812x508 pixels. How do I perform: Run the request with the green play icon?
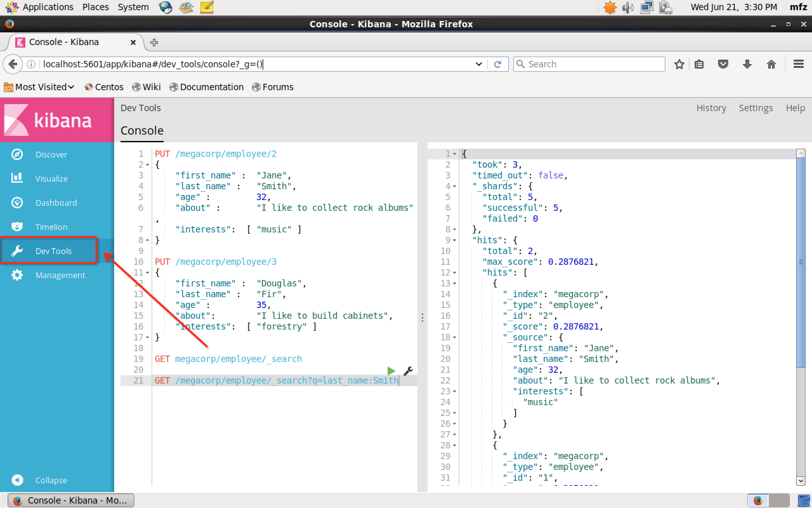point(391,371)
